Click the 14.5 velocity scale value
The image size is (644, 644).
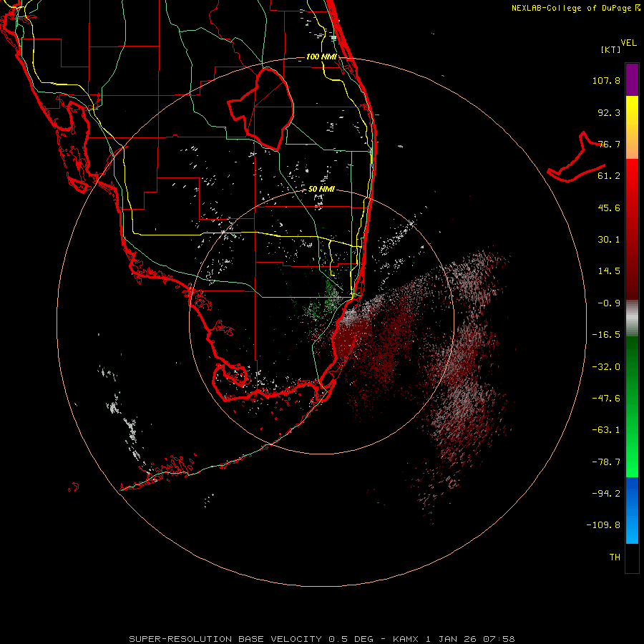click(x=609, y=271)
